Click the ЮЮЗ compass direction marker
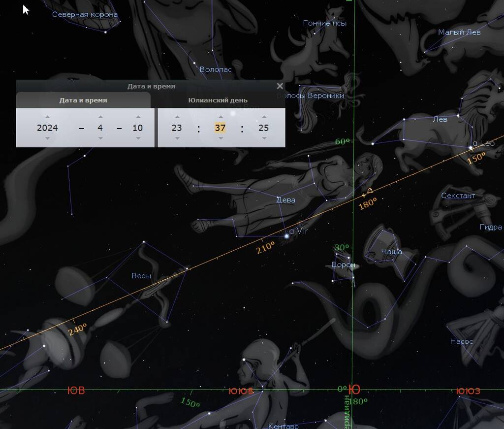Viewport: 504px width, 429px height. [468, 391]
